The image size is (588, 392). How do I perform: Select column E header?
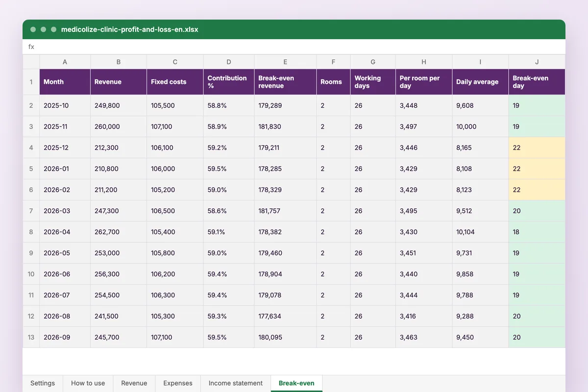click(x=285, y=62)
